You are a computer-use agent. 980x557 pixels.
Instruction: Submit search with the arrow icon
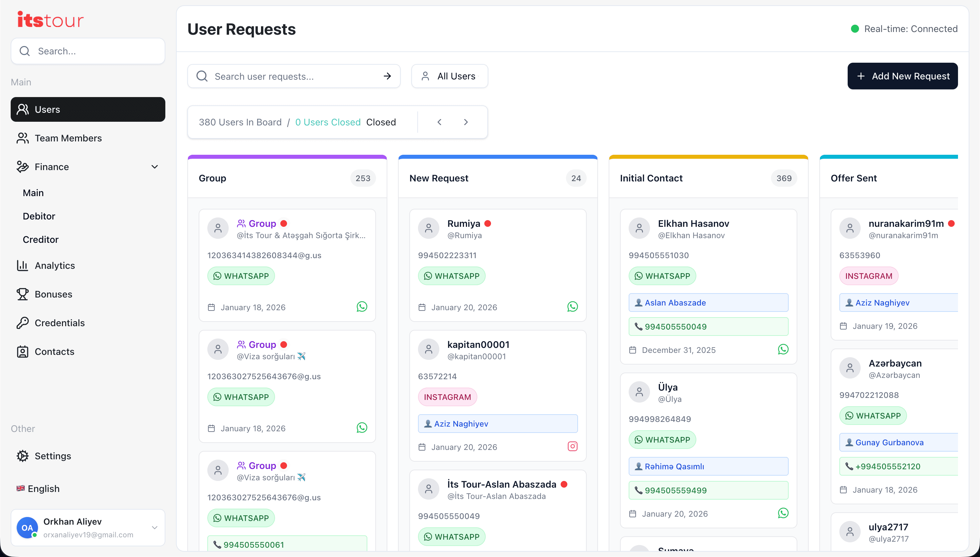click(x=387, y=76)
